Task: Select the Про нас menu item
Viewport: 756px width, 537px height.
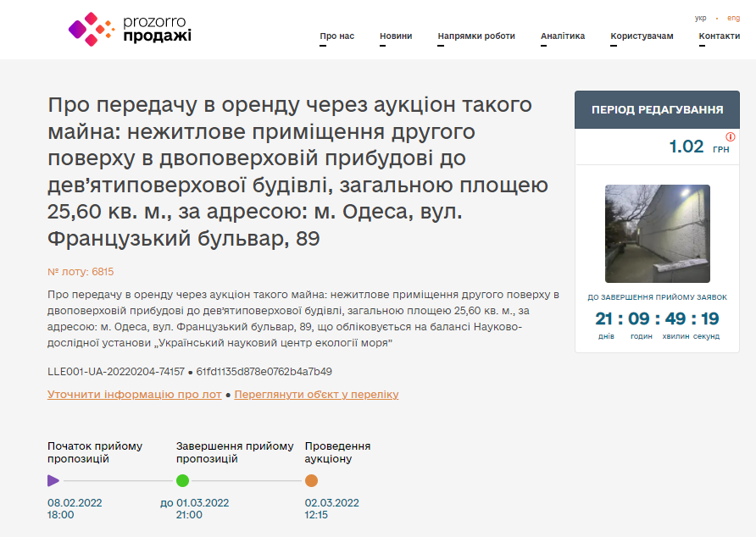Action: pos(338,36)
